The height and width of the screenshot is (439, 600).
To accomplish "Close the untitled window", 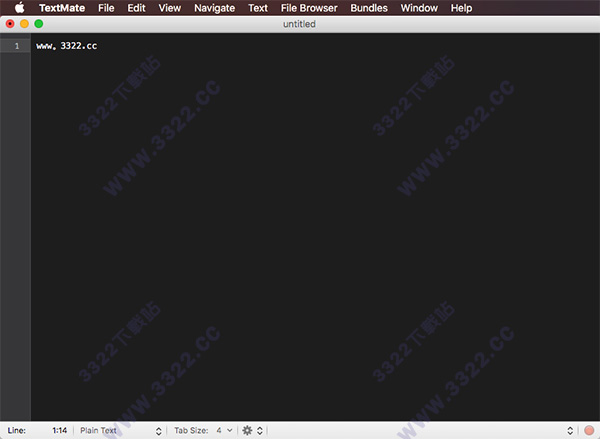I will (10, 24).
